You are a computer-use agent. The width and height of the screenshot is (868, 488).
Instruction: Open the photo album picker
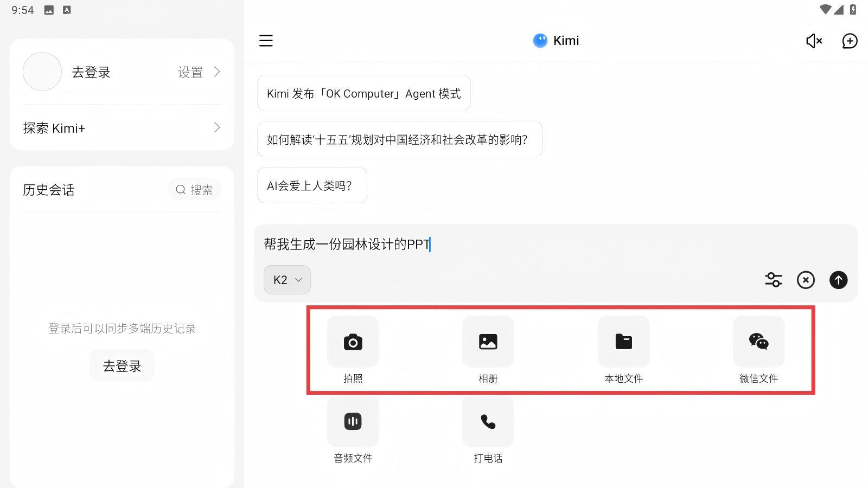[x=488, y=342]
